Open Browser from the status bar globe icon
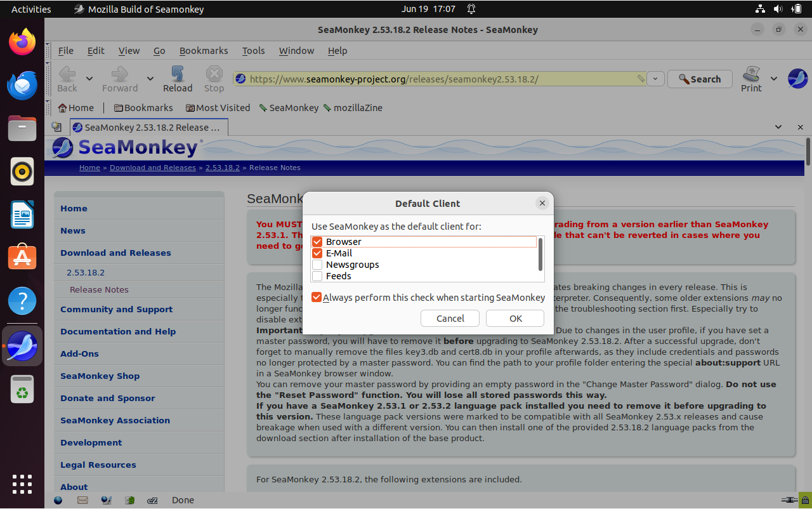This screenshot has width=812, height=509. pyautogui.click(x=58, y=500)
